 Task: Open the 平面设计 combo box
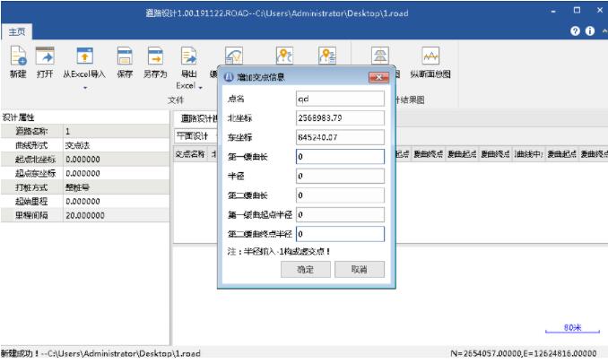[195, 136]
